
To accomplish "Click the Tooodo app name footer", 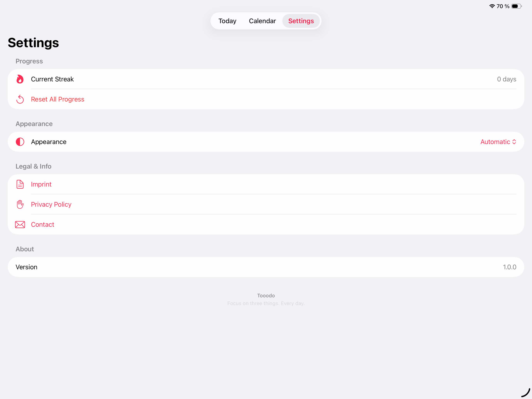I will click(x=266, y=295).
